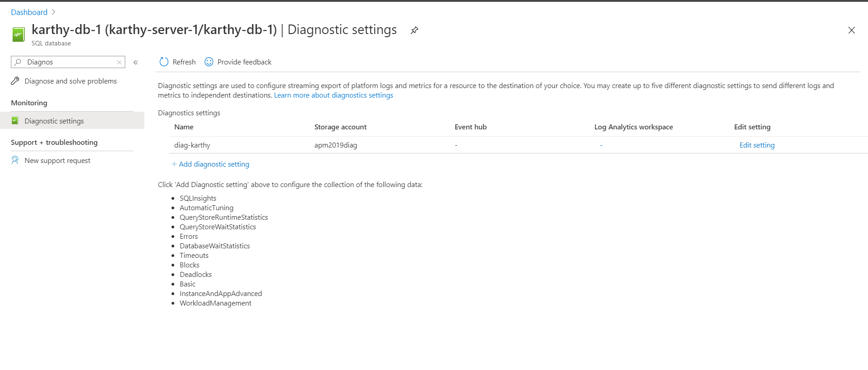Click the wrench icon for Diagnose and solve problems
The width and height of the screenshot is (868, 370).
point(15,81)
